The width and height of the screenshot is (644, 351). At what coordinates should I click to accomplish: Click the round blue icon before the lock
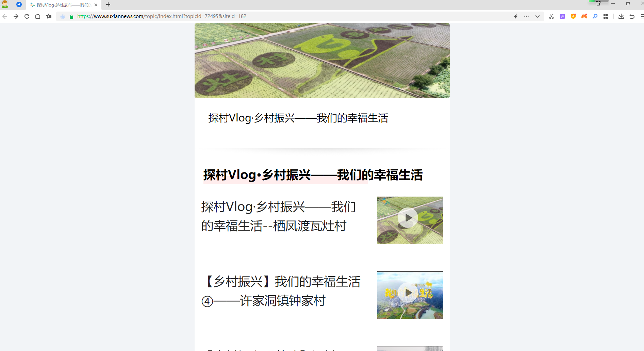63,16
